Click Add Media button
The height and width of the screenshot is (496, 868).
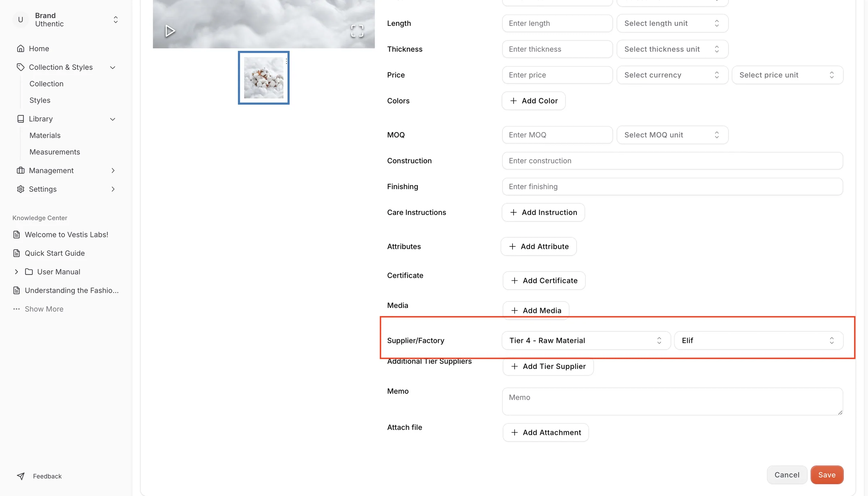[x=536, y=310]
